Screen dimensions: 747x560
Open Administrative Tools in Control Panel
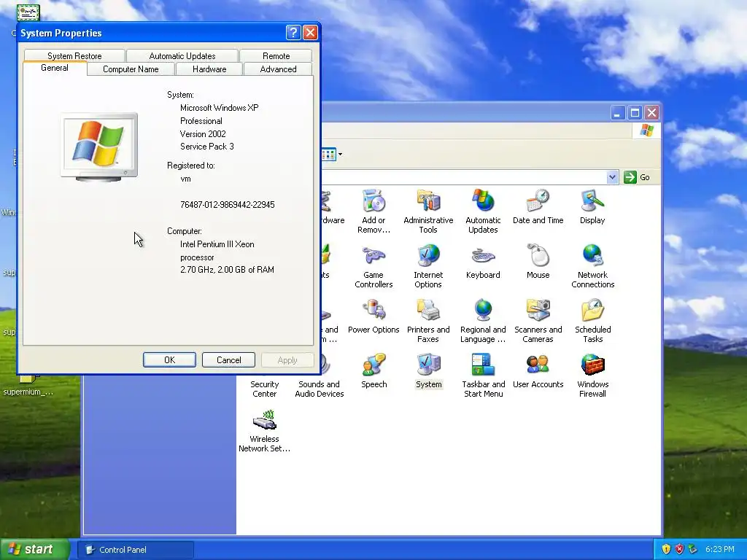click(428, 211)
